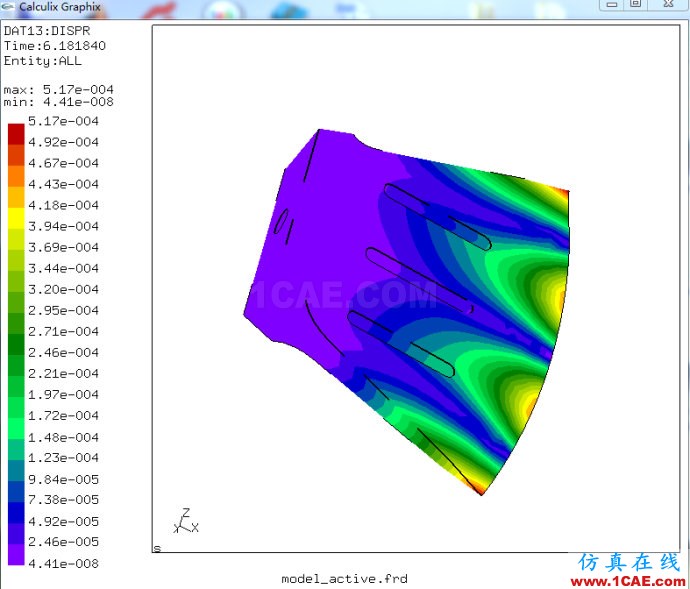Click the legend value 4.92e-004

pos(63,142)
